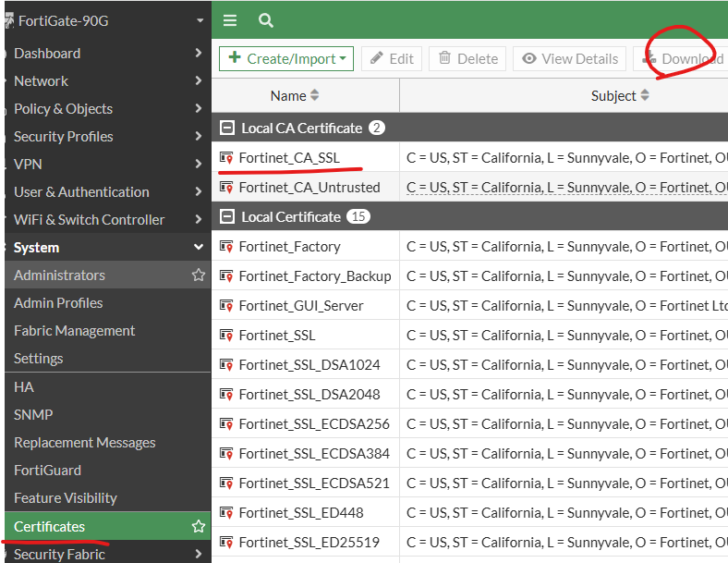The width and height of the screenshot is (728, 563).
Task: Click the Delete button
Action: 467,58
